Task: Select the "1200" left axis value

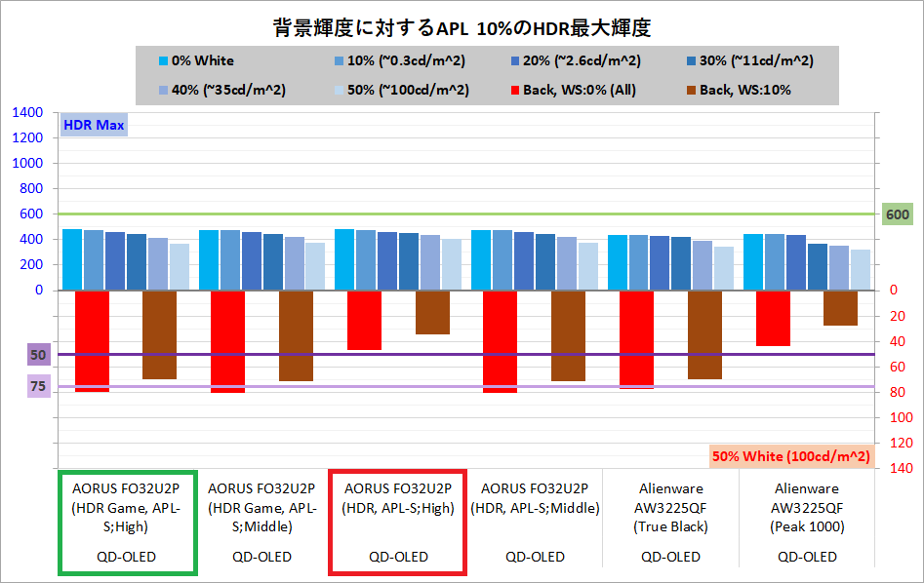Action: (x=27, y=137)
